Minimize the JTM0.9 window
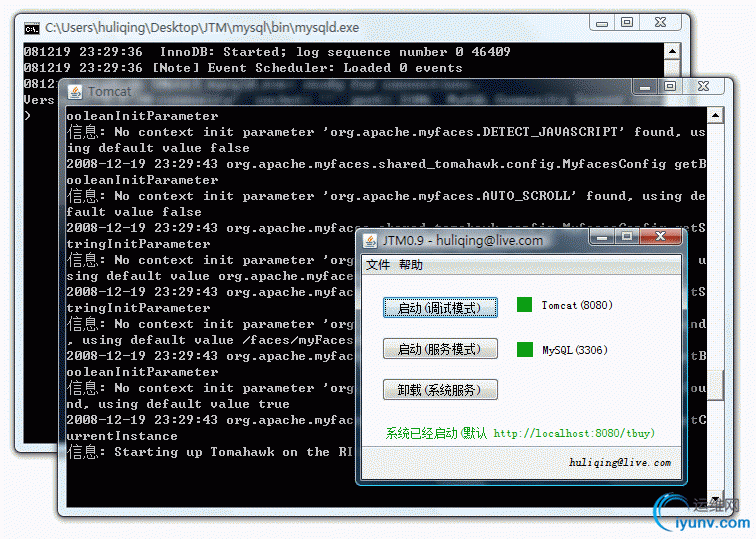Screen dimensions: 756x539 602,237
